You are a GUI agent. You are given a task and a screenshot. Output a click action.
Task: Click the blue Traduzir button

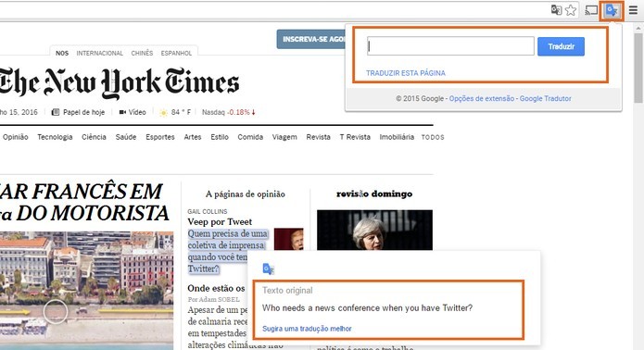pyautogui.click(x=561, y=46)
